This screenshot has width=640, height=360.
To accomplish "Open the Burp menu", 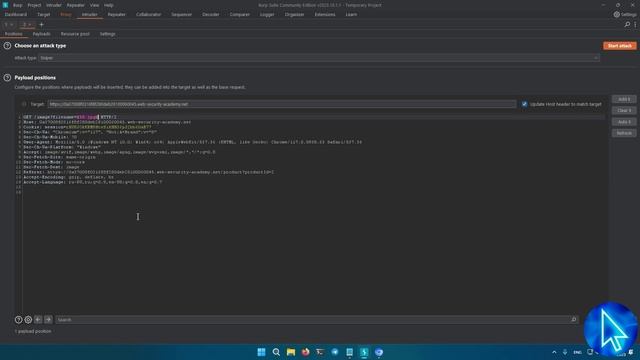I will [18, 5].
